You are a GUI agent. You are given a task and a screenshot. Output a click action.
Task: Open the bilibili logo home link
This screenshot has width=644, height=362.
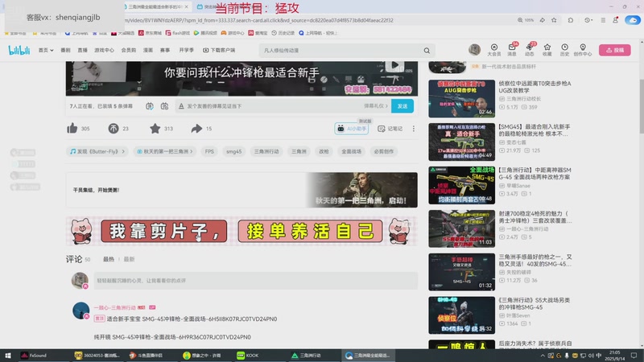(x=19, y=50)
